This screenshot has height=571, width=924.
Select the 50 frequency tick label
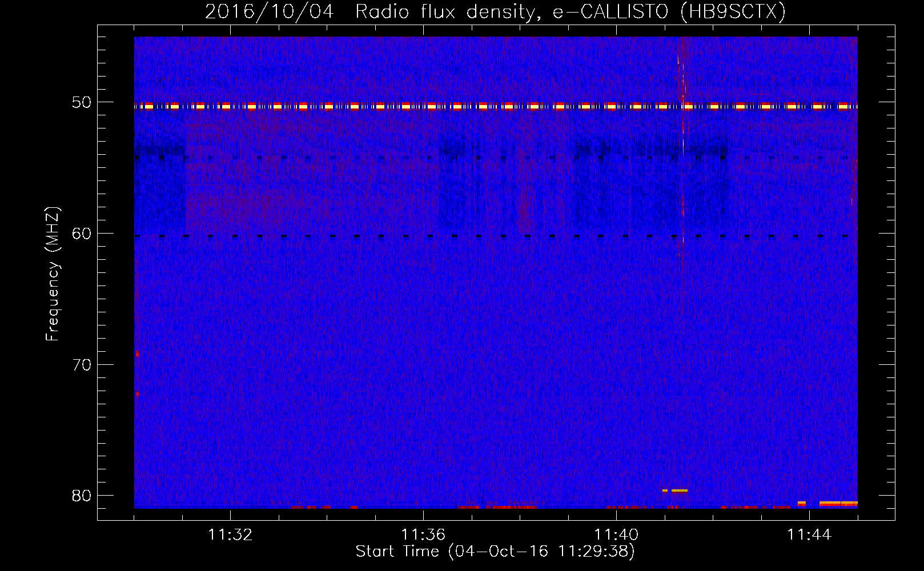click(82, 102)
